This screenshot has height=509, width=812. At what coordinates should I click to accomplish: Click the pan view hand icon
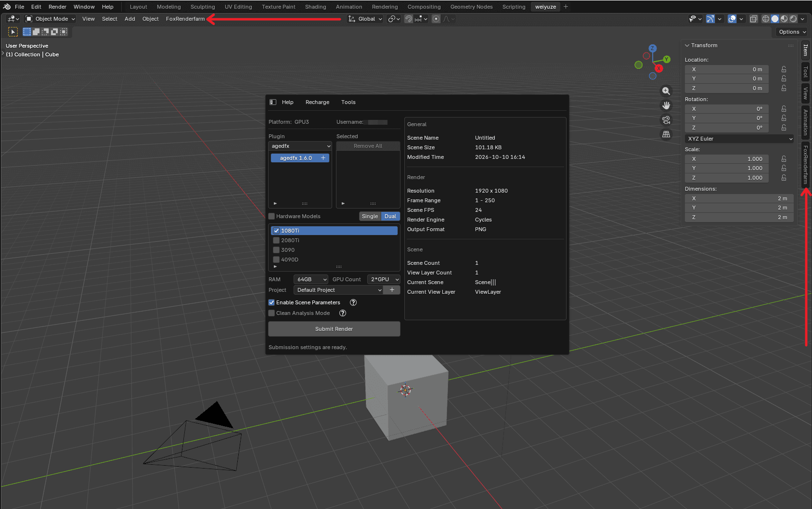tap(666, 105)
